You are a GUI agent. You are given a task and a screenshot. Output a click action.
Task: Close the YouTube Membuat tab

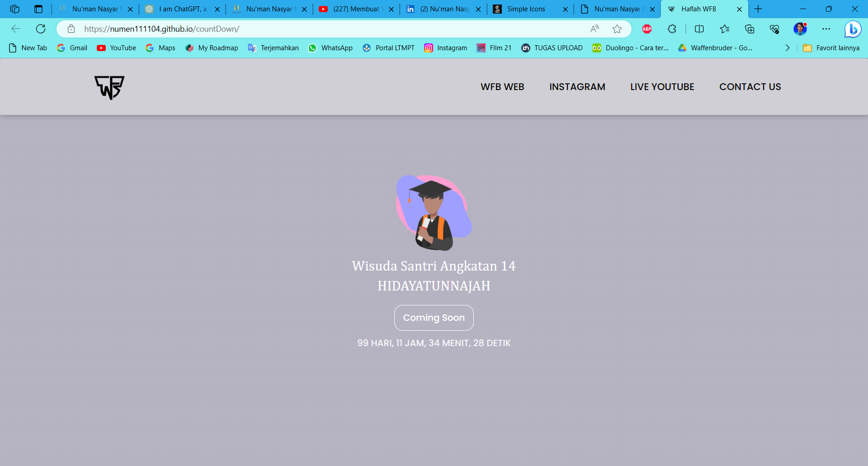coord(391,9)
